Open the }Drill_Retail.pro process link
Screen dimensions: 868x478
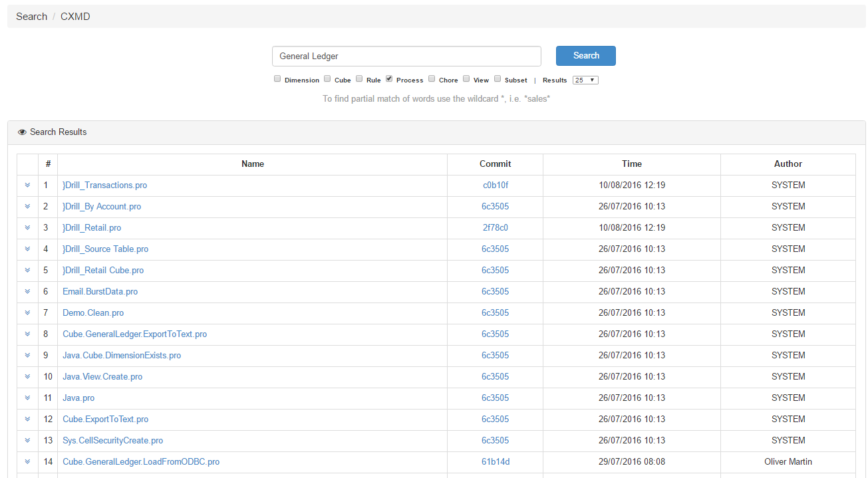point(92,227)
